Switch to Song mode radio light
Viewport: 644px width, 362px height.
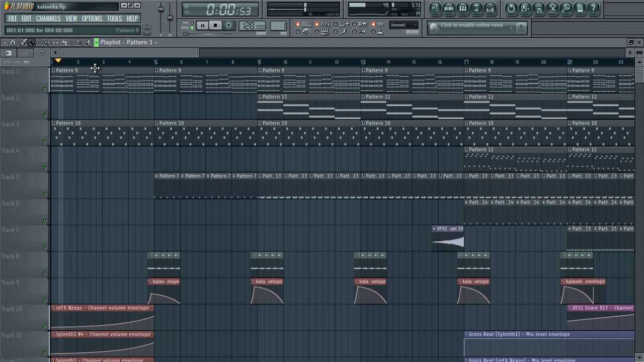click(192, 28)
